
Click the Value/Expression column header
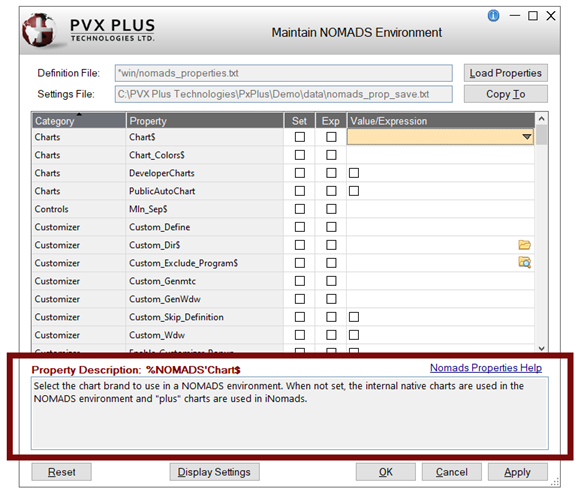click(x=441, y=121)
